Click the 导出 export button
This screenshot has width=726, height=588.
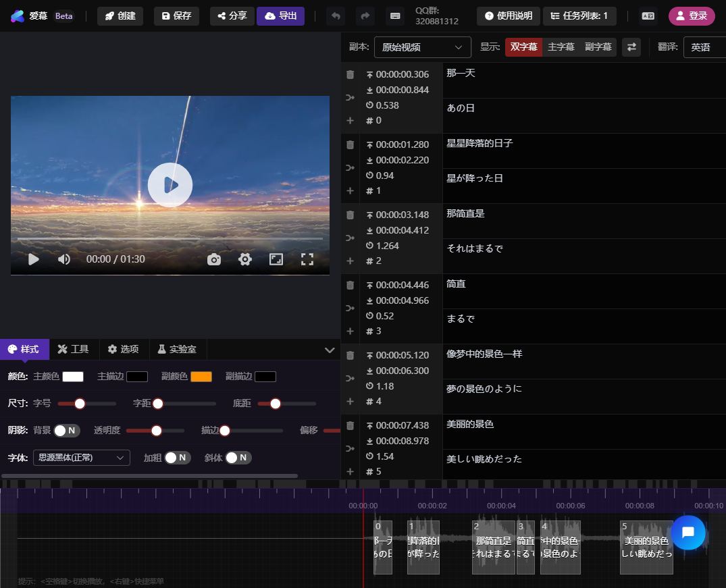(280, 16)
